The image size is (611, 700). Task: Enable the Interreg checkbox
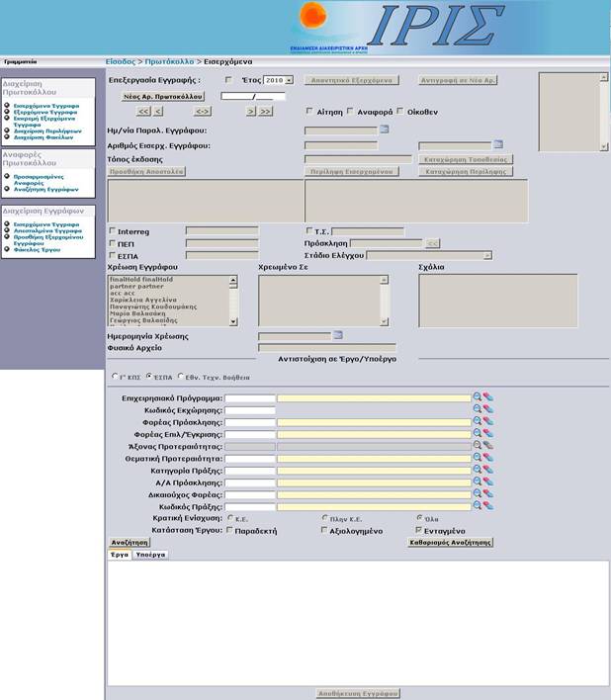[x=112, y=230]
